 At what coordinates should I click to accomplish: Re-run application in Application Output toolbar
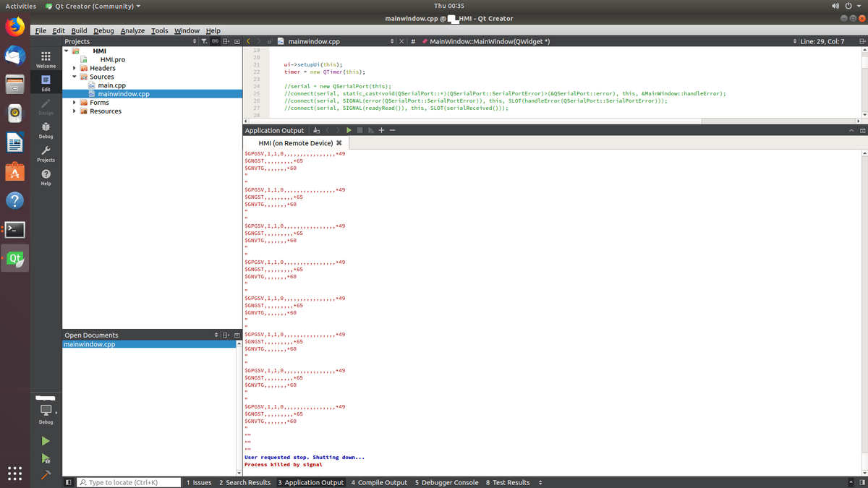pos(349,130)
